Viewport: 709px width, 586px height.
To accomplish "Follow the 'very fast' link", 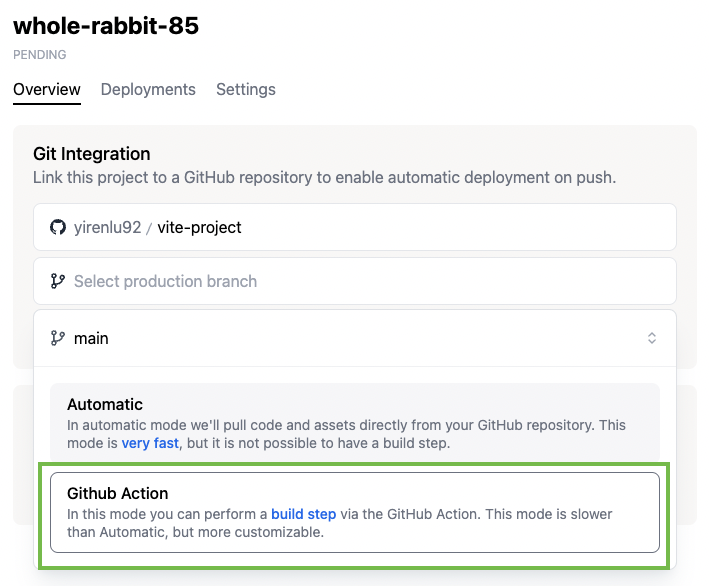I will tap(150, 442).
